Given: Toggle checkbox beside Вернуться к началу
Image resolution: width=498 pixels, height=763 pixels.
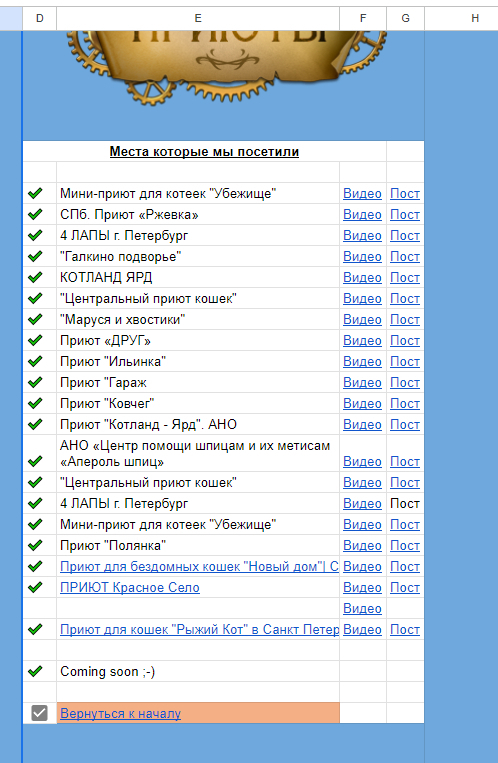Looking at the screenshot, I should (x=39, y=713).
